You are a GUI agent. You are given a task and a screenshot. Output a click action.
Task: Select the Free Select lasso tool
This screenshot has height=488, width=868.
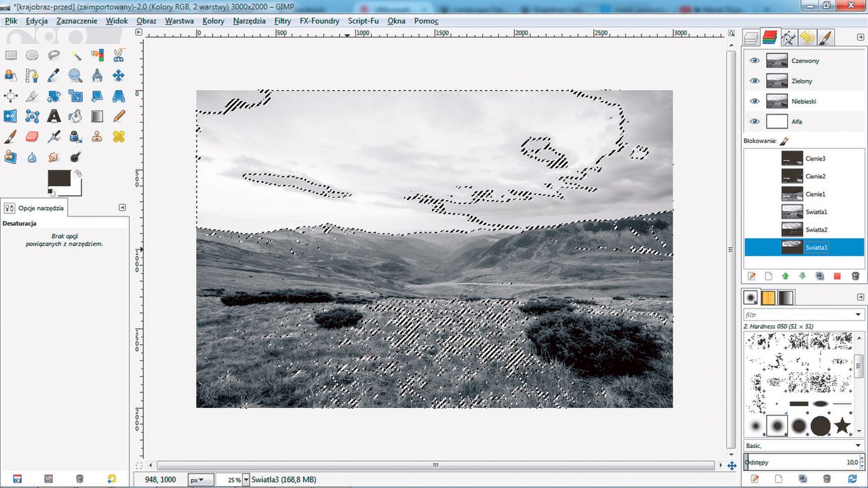coord(54,56)
